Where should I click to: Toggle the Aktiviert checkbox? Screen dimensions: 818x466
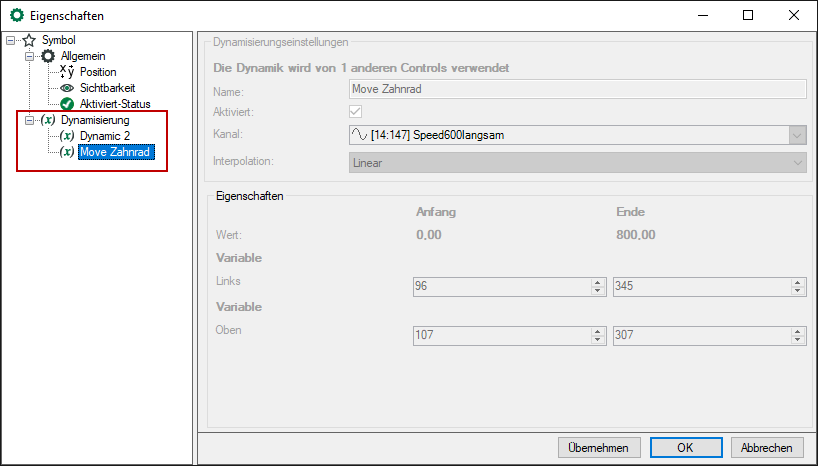pos(356,111)
